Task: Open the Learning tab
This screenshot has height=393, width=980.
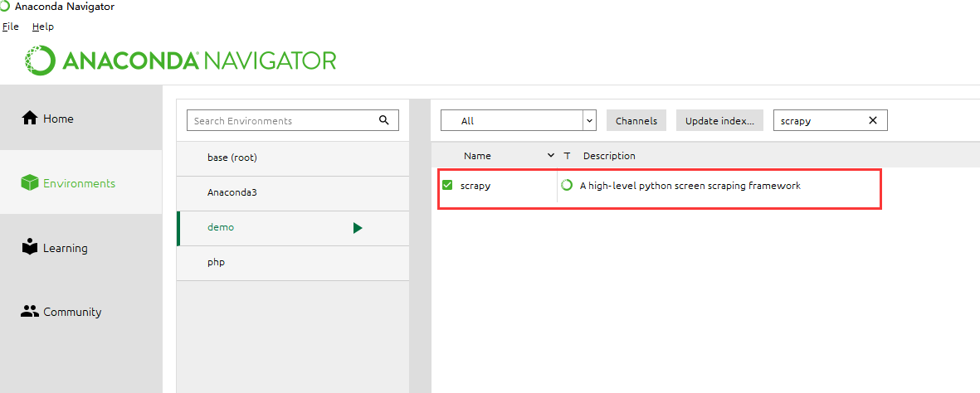Action: point(81,247)
